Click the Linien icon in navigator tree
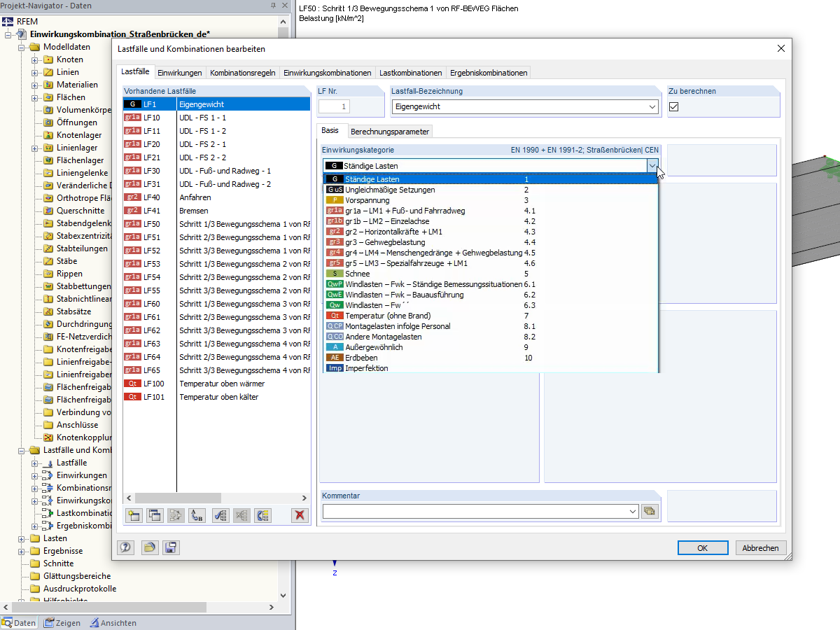 pos(48,72)
